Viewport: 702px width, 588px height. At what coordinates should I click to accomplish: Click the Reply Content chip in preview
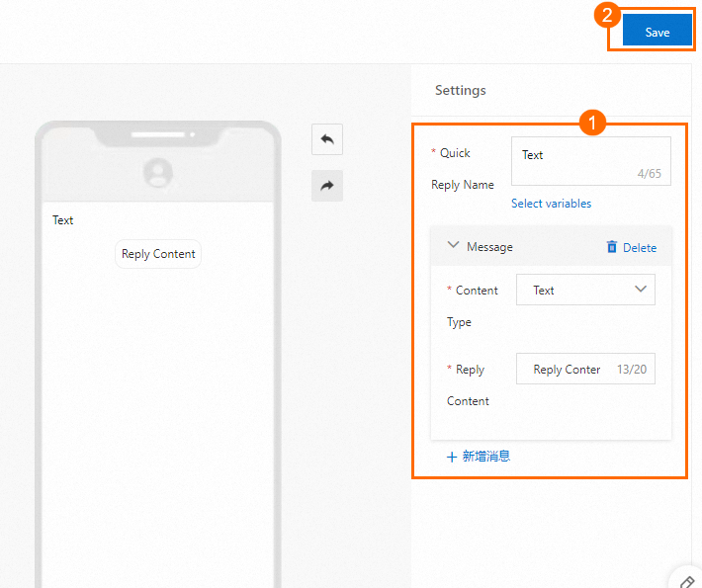pyautogui.click(x=158, y=254)
